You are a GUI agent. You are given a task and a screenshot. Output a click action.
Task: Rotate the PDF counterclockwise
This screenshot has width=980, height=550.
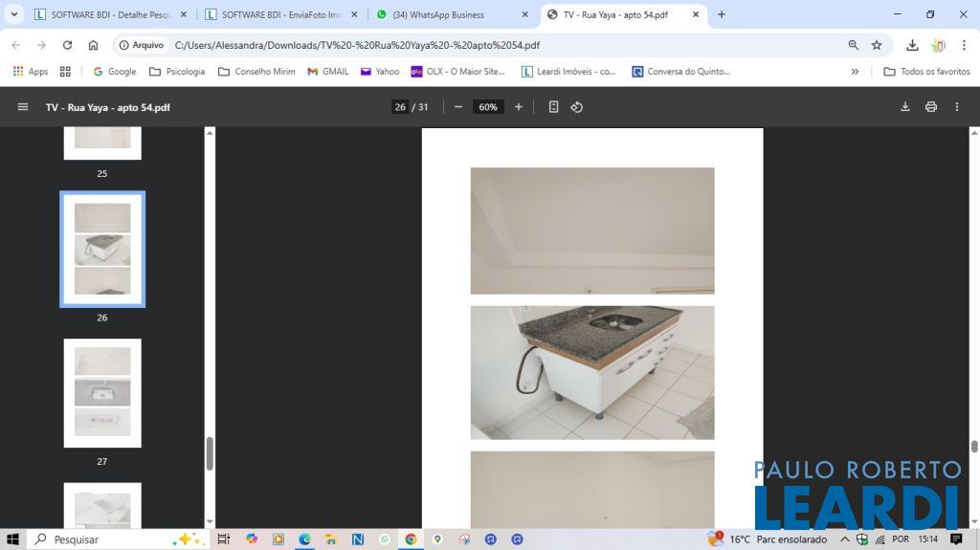pyautogui.click(x=577, y=107)
